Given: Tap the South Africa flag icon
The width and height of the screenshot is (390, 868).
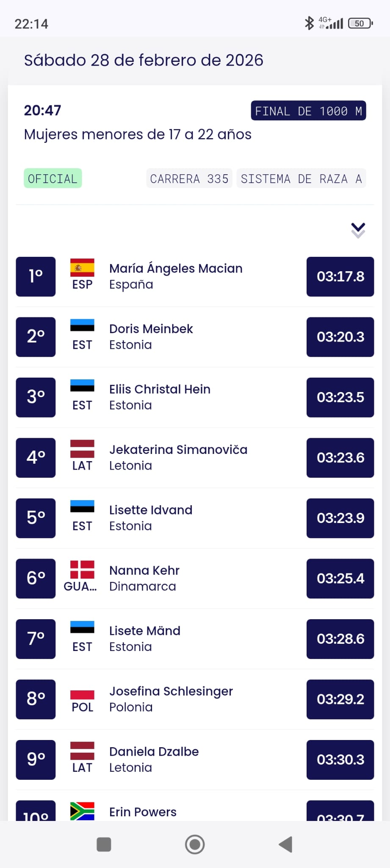Looking at the screenshot, I should tap(82, 811).
